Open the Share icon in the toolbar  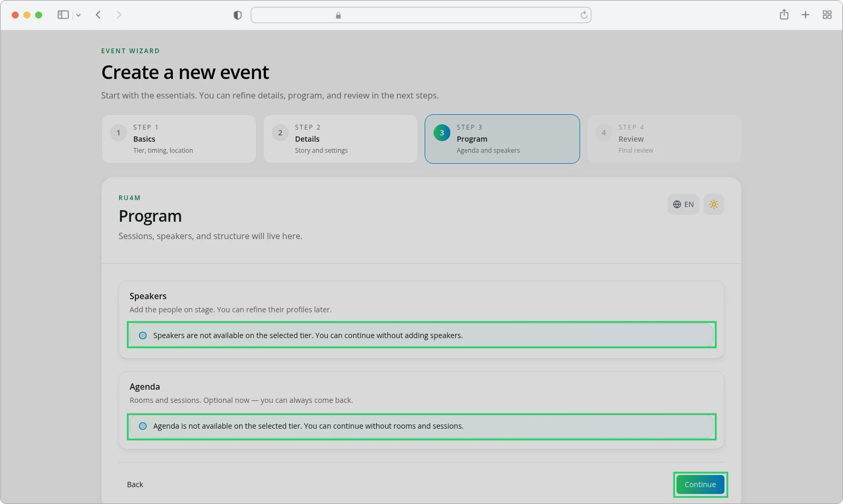click(784, 15)
